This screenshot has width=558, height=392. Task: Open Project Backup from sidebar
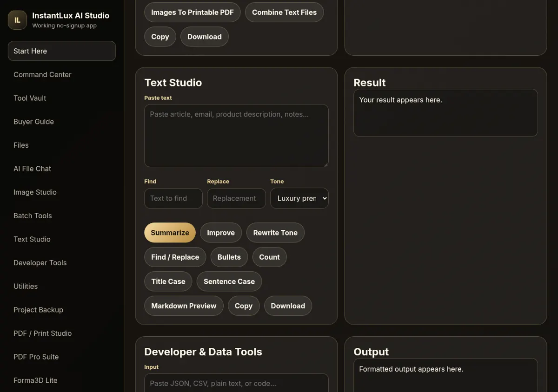point(62,310)
